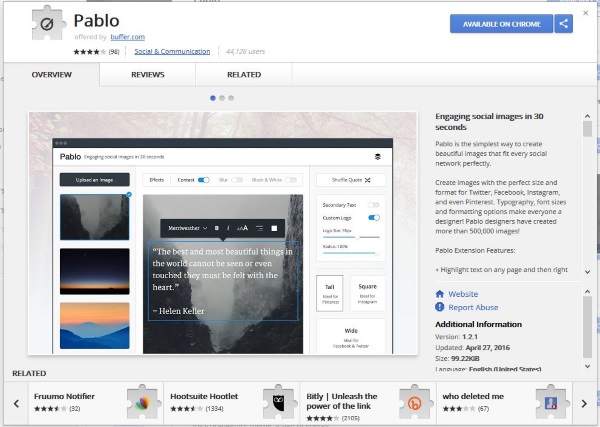600x427 pixels.
Task: Click the Shuffle Quote button
Action: click(x=351, y=180)
